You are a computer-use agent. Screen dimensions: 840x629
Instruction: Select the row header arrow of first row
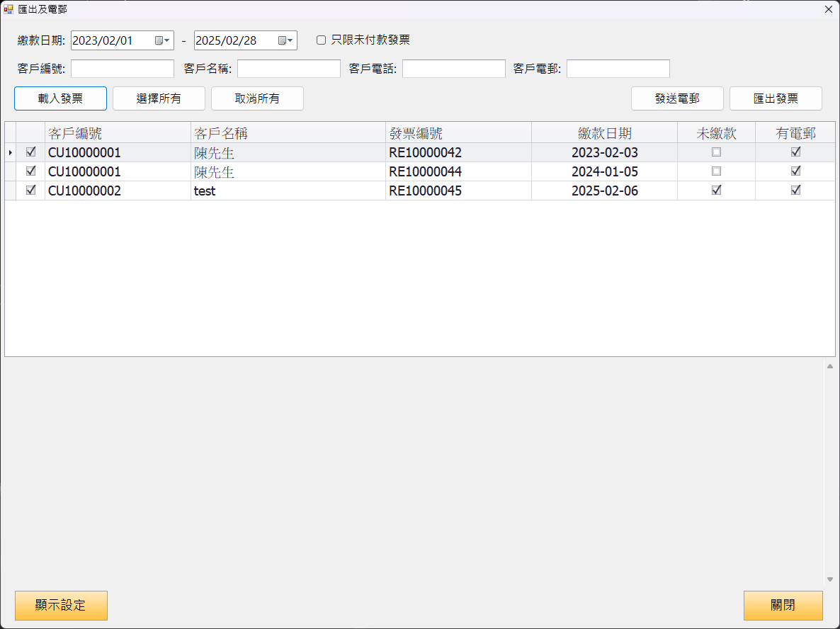10,152
